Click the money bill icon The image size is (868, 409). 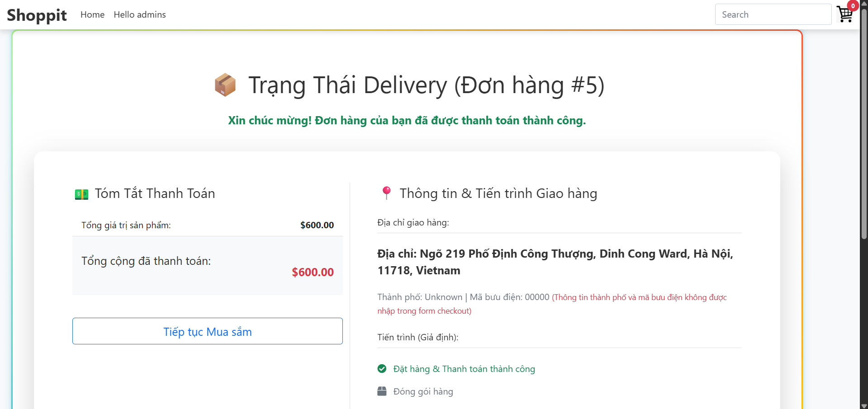[81, 194]
